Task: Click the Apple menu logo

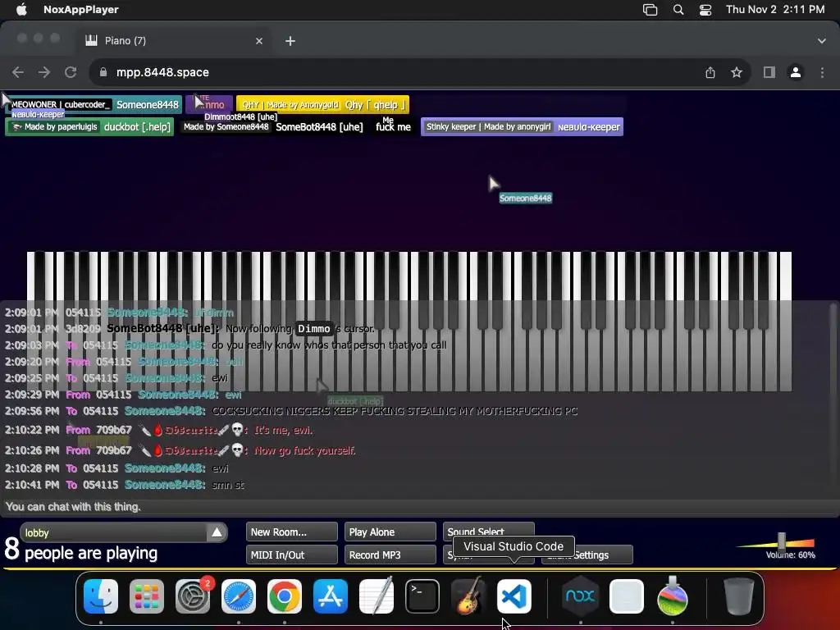Action: pos(21,9)
